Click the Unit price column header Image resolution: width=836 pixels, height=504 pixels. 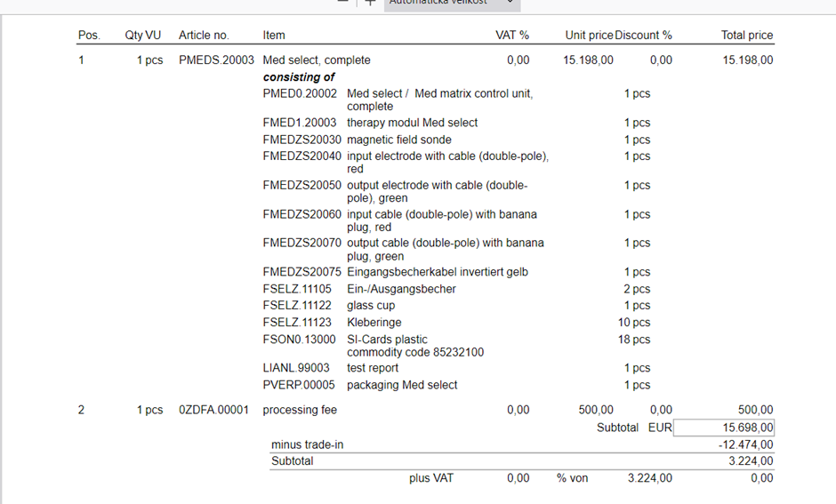589,36
